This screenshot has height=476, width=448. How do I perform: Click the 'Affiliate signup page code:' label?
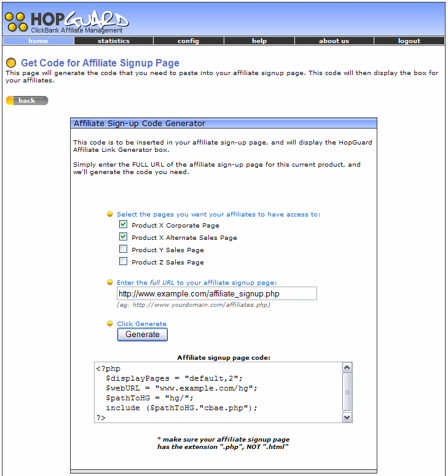224,357
